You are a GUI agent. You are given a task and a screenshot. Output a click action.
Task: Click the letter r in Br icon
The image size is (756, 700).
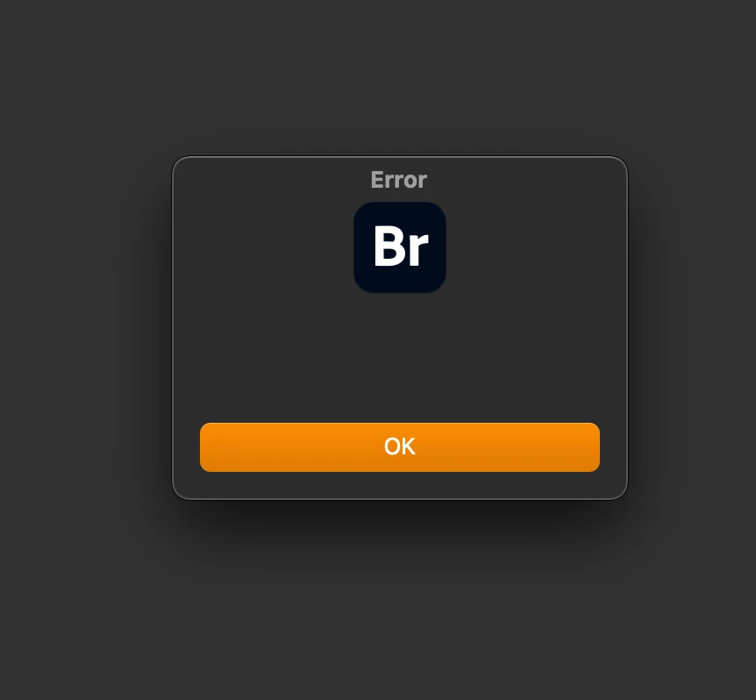point(417,251)
